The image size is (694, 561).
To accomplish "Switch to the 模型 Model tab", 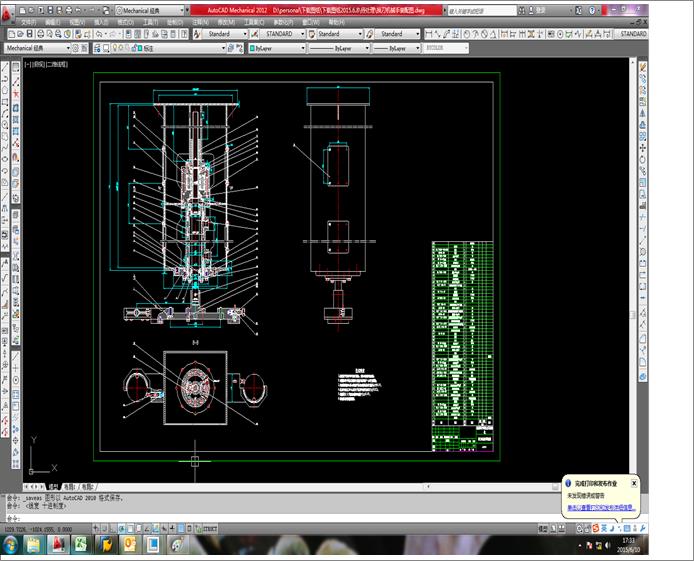I will [54, 487].
